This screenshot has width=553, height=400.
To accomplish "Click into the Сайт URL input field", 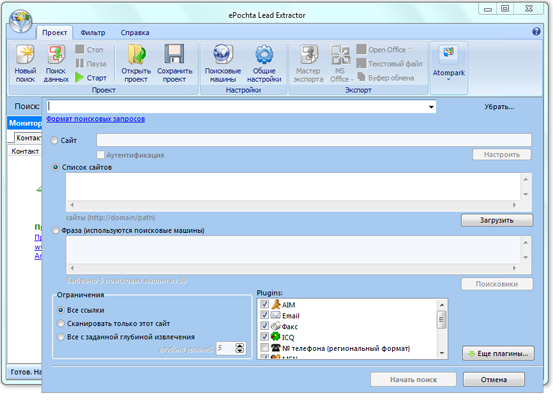I will coord(314,140).
